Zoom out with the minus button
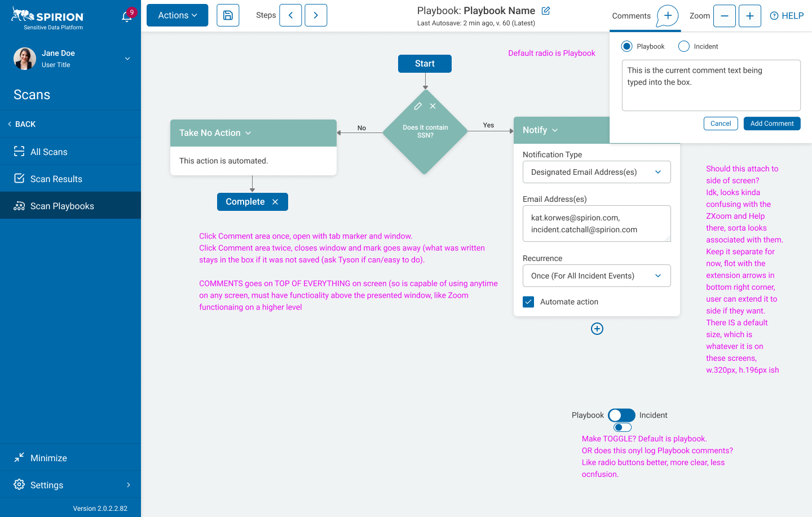The image size is (812, 517). tap(724, 16)
